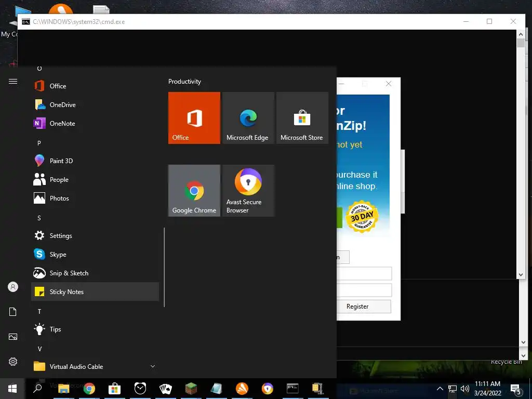Open Settings gear in the Start sidebar
532x399 pixels.
click(13, 362)
